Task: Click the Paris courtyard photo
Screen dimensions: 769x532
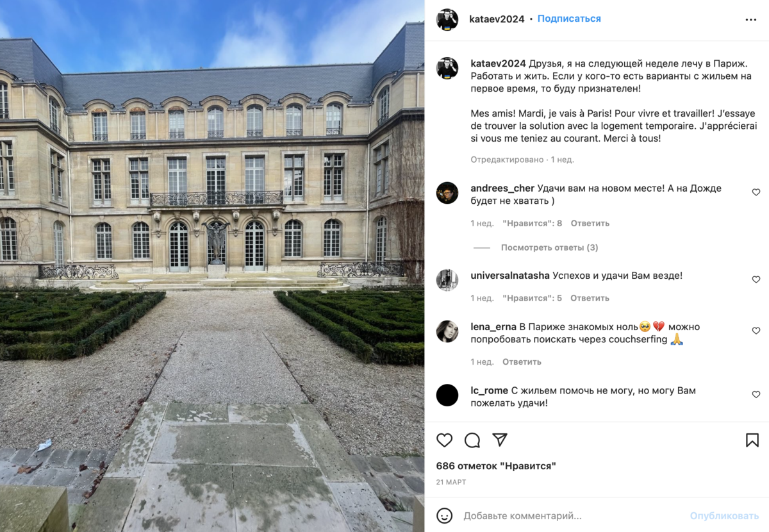Action: (212, 266)
